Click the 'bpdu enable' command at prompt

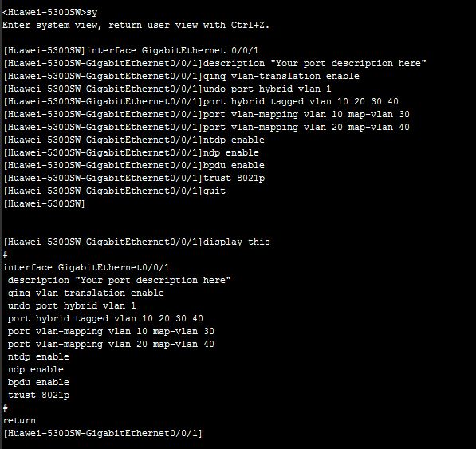(x=234, y=165)
